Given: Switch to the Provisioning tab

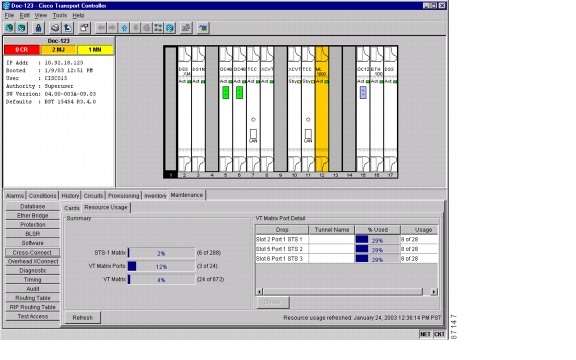Looking at the screenshot, I should [x=124, y=196].
